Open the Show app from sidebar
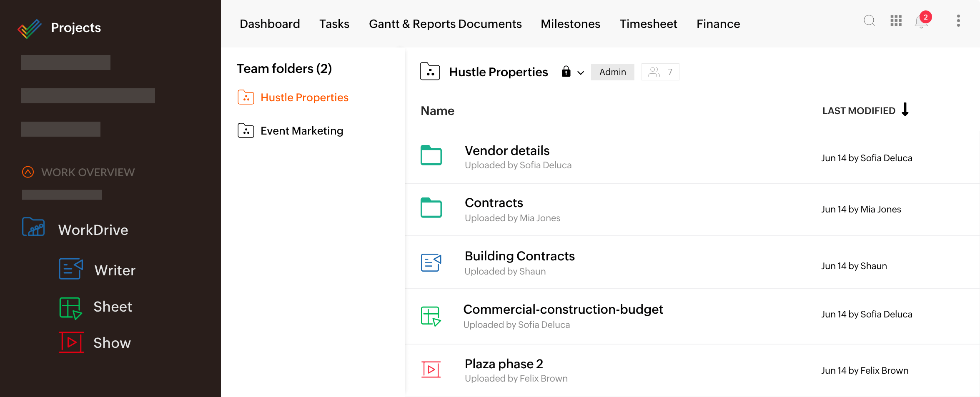 click(x=112, y=342)
